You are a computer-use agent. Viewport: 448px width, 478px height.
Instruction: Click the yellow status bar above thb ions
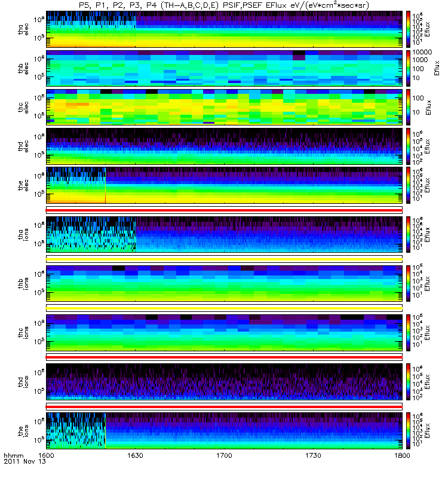(224, 259)
